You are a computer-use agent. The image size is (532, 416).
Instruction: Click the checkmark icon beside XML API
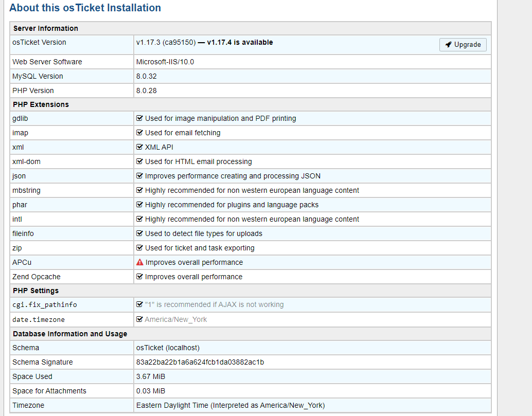pyautogui.click(x=139, y=147)
